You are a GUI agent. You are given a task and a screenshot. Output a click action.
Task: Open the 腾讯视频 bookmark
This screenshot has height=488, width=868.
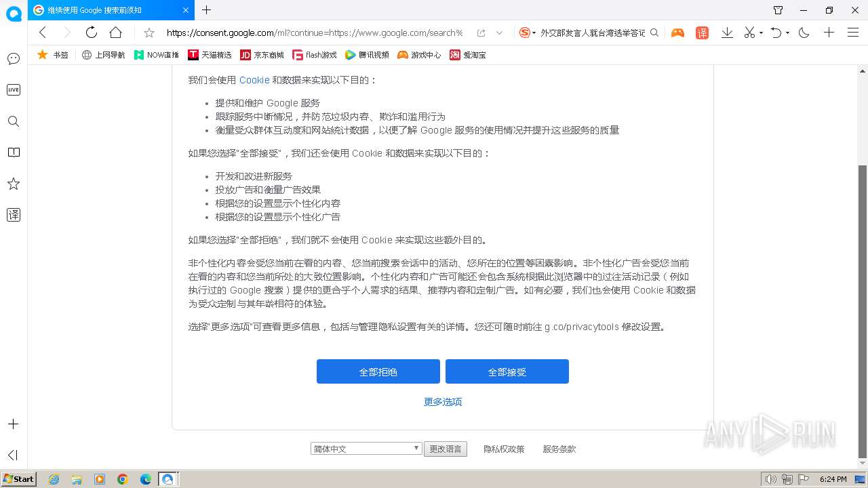click(x=367, y=55)
